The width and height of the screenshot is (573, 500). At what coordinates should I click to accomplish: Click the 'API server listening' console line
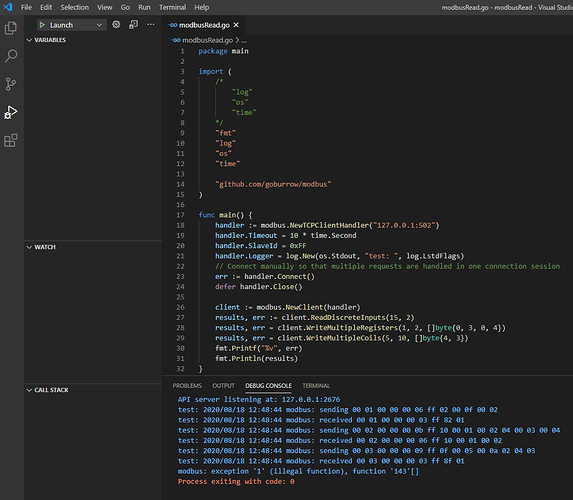(x=259, y=399)
